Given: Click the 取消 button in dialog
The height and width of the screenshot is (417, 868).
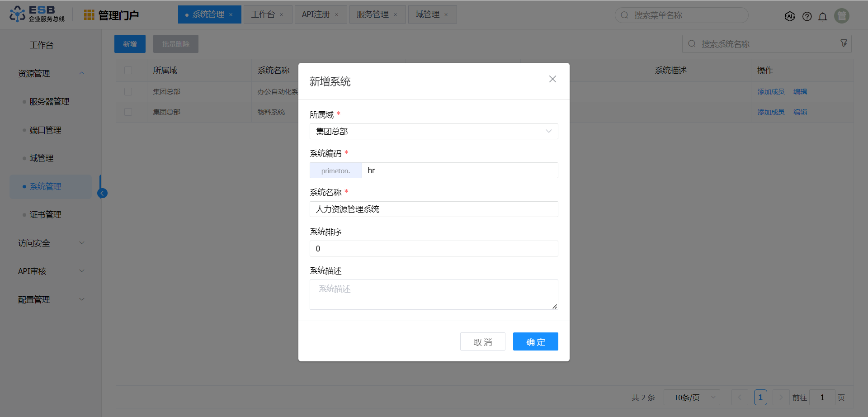Looking at the screenshot, I should coord(482,342).
